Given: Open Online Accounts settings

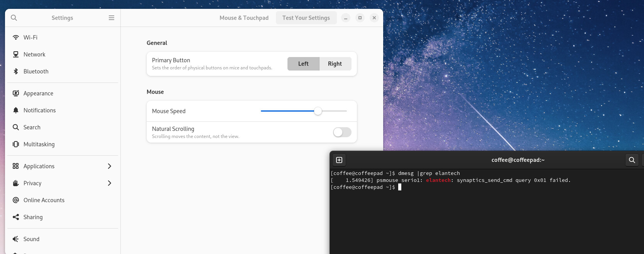Looking at the screenshot, I should coord(63,200).
